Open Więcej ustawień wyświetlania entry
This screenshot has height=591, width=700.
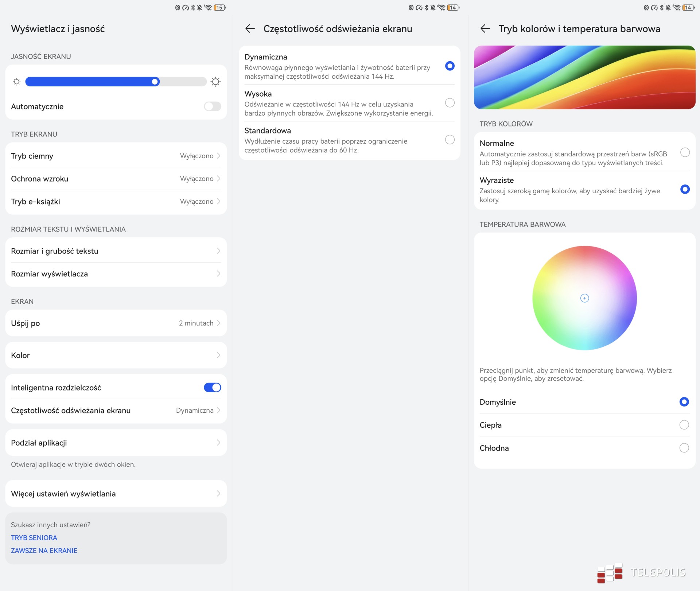pos(116,494)
